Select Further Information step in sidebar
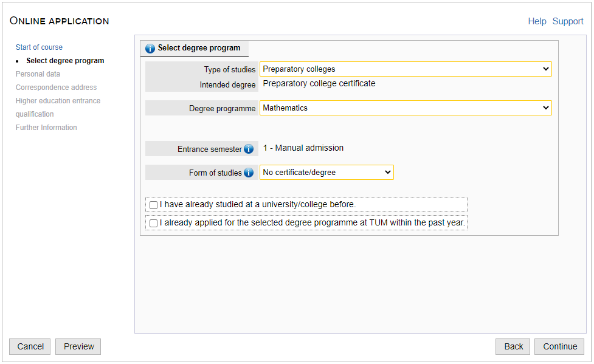Viewport: 594px width, 364px height. point(46,128)
